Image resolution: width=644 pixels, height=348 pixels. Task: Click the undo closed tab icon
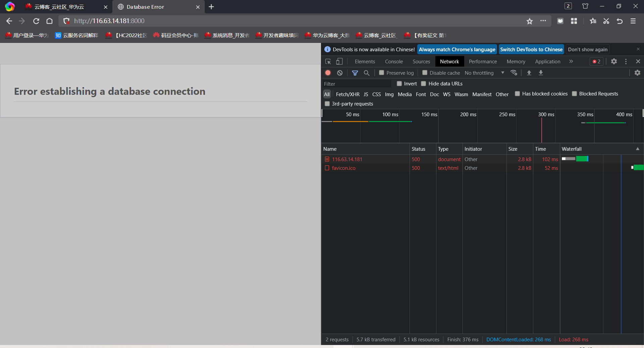(620, 21)
